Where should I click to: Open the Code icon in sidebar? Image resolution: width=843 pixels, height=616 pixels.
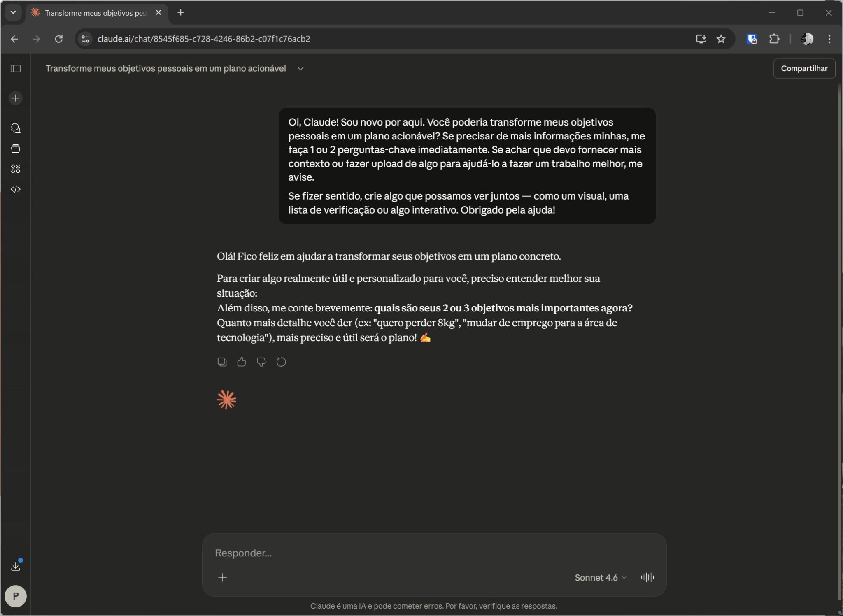16,189
